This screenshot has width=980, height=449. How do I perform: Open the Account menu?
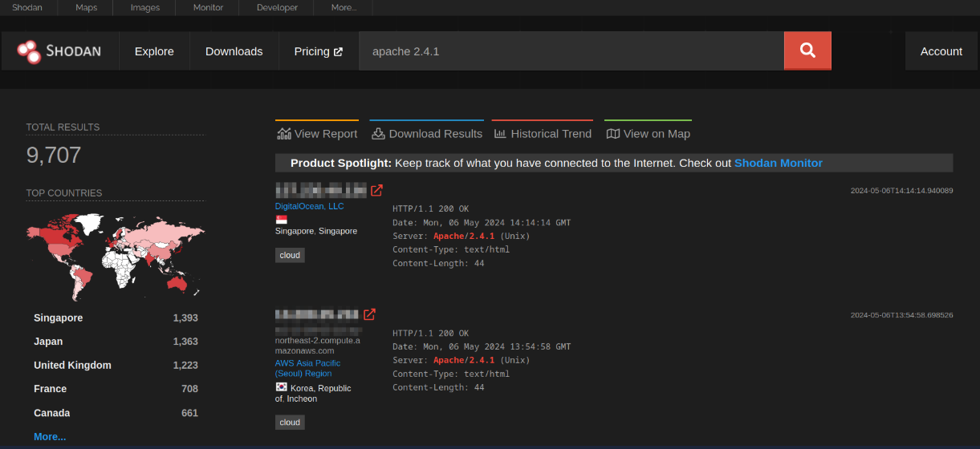click(941, 51)
